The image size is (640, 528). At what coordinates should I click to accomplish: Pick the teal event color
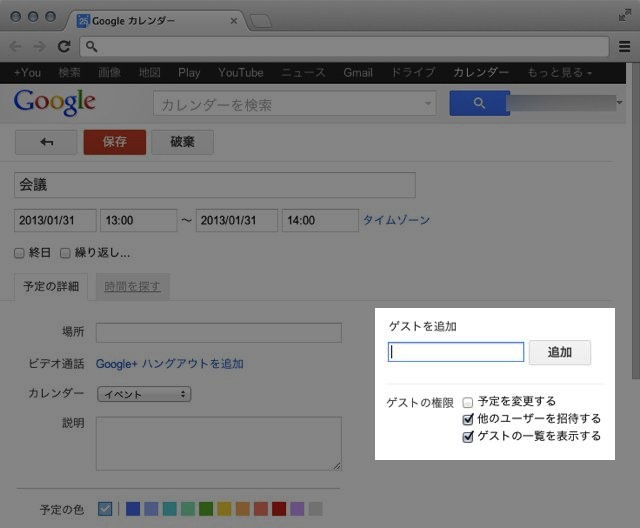point(169,509)
